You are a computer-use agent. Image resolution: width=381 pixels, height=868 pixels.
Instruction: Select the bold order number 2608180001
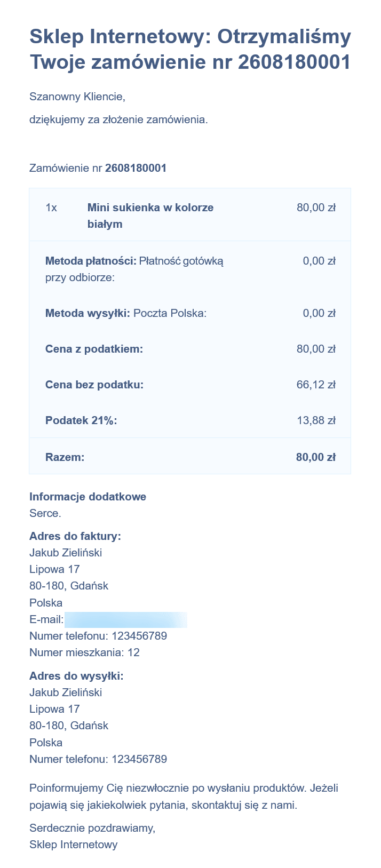[136, 168]
